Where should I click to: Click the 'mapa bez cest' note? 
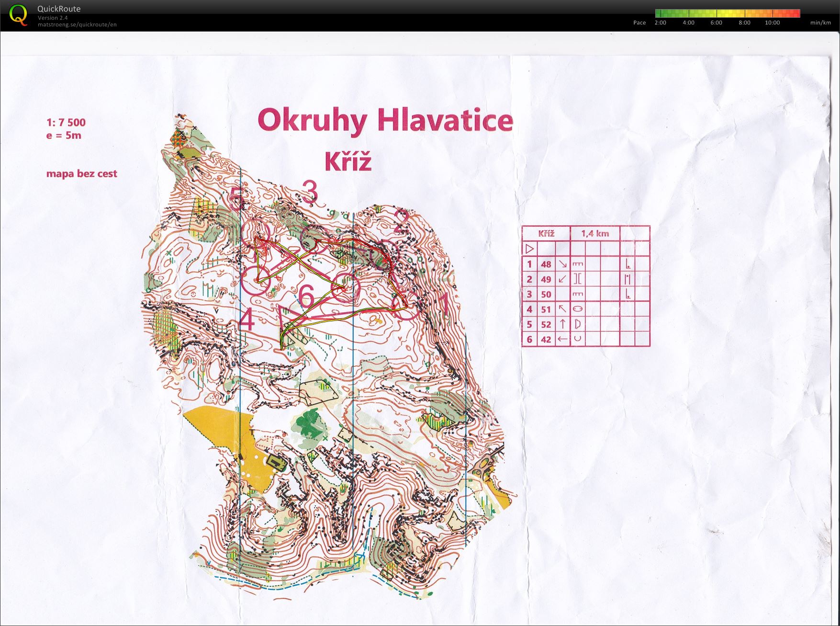click(81, 173)
